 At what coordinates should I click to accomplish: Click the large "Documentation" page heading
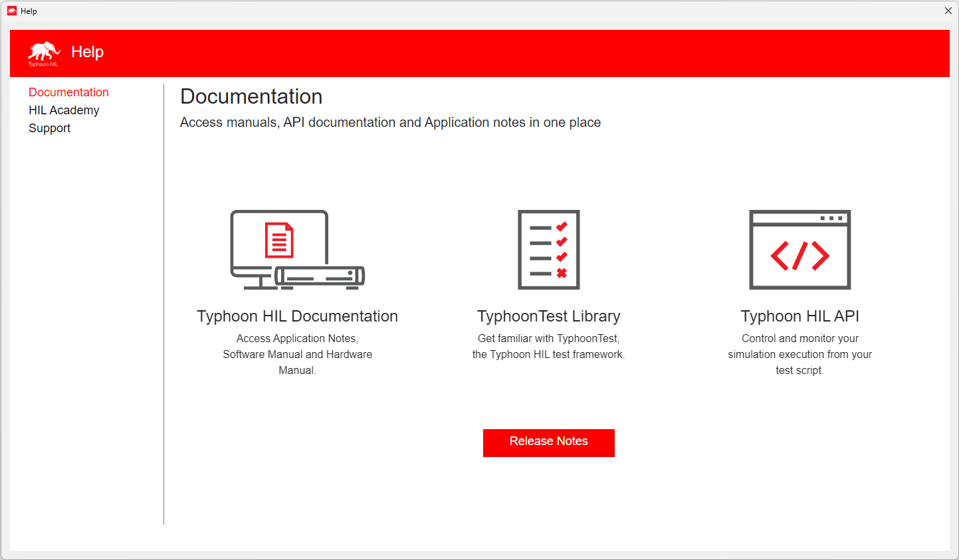point(251,97)
